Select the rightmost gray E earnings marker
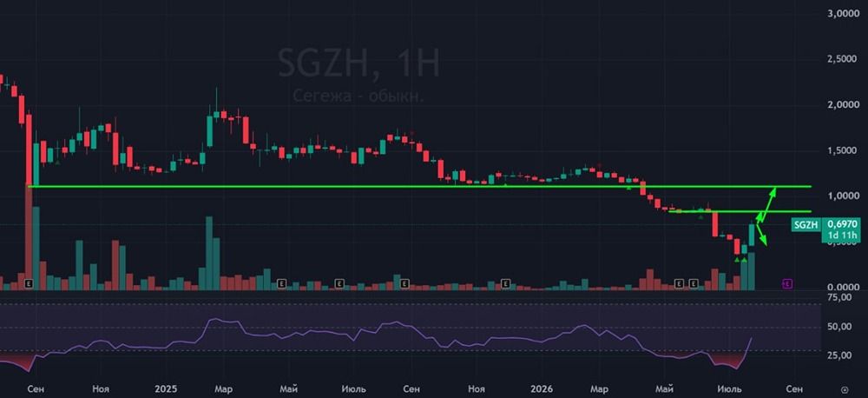 coord(693,284)
